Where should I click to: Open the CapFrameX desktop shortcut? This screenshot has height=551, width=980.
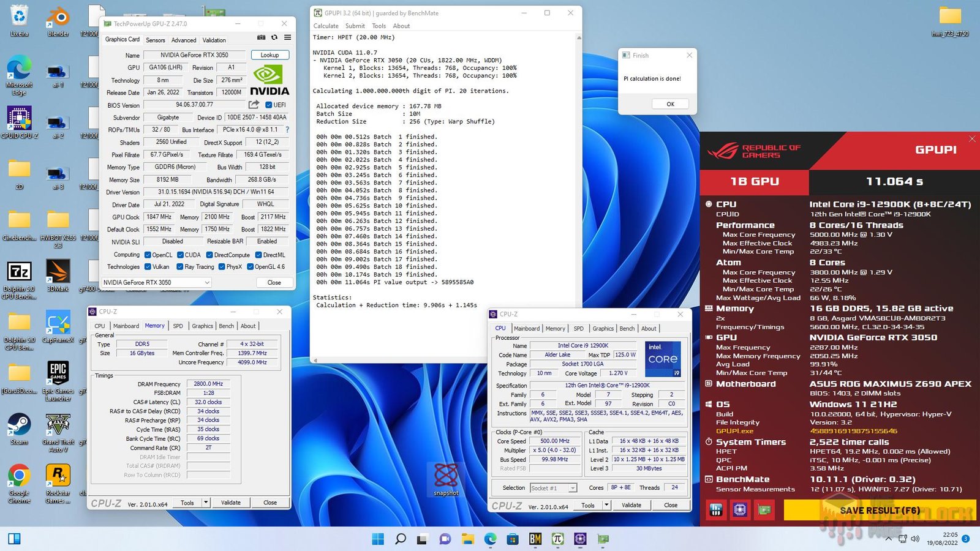(x=58, y=327)
